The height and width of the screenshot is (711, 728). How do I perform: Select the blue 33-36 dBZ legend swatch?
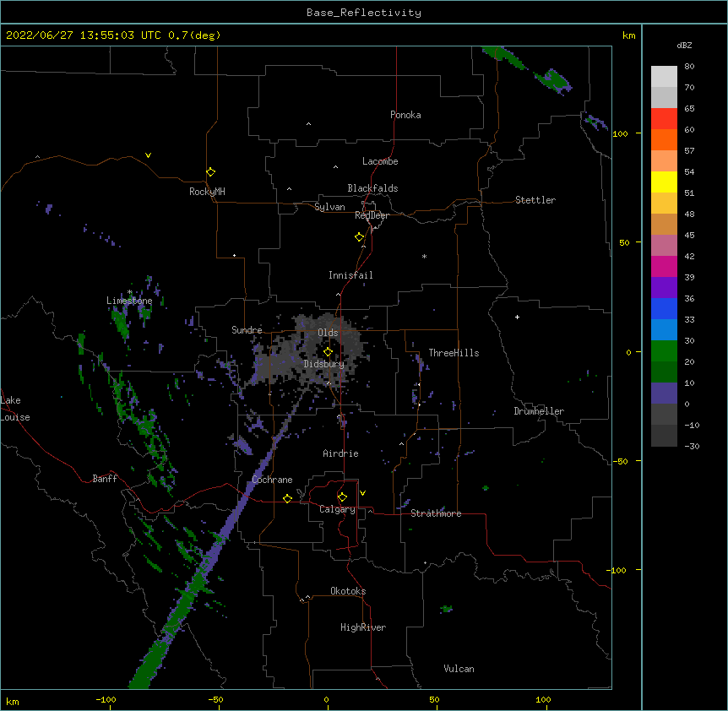coord(664,308)
